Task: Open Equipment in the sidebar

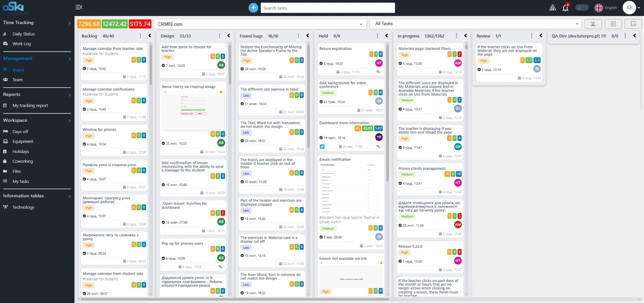Action: tap(23, 141)
